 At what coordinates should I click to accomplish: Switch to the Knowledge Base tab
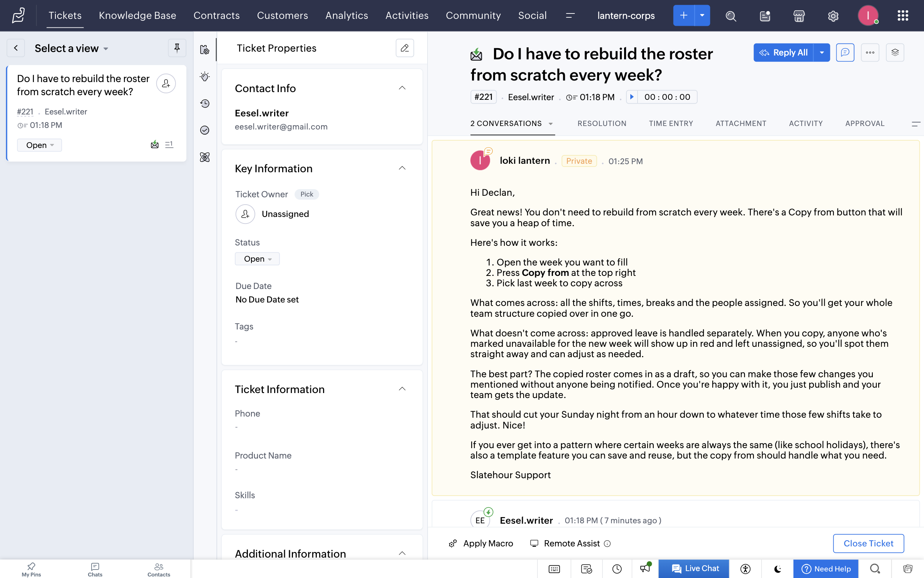click(x=137, y=15)
